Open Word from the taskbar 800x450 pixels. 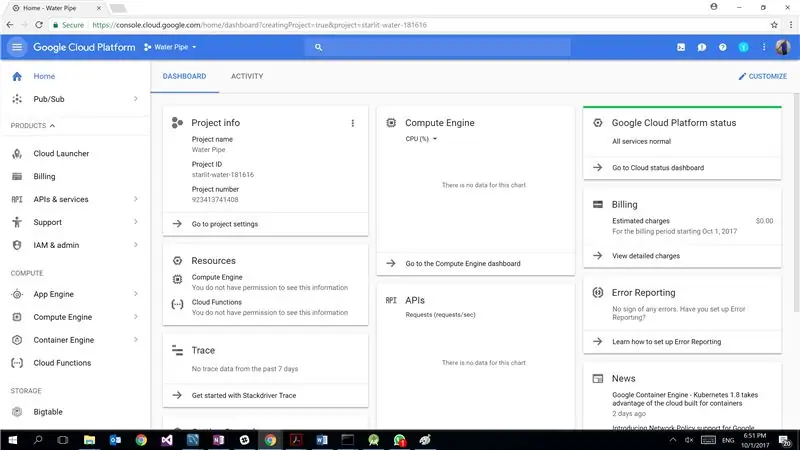point(321,440)
